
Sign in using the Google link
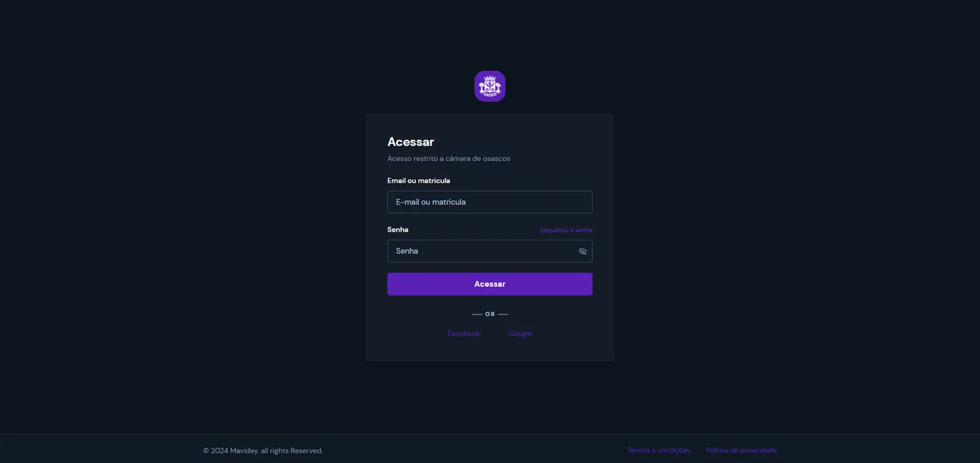521,334
